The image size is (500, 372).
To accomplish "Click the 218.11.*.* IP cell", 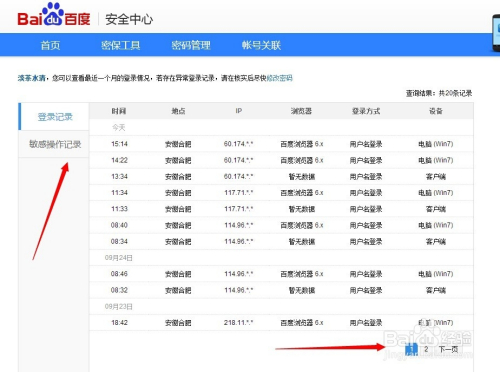I will [239, 323].
